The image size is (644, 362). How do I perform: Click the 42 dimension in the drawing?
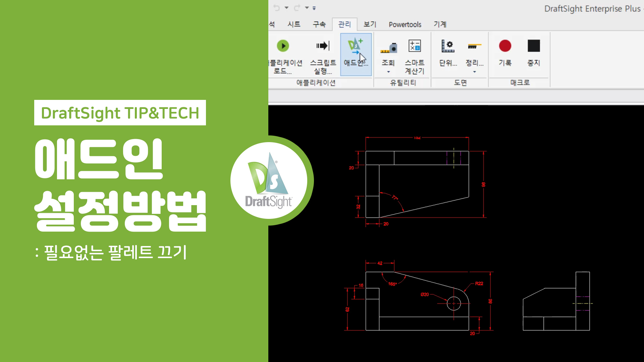click(x=380, y=263)
